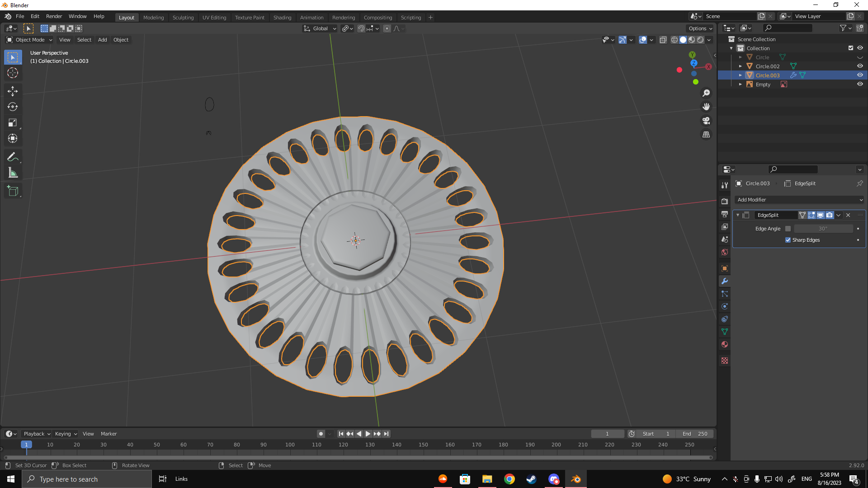868x488 pixels.
Task: Expand the Empty object in outliner
Action: point(741,84)
